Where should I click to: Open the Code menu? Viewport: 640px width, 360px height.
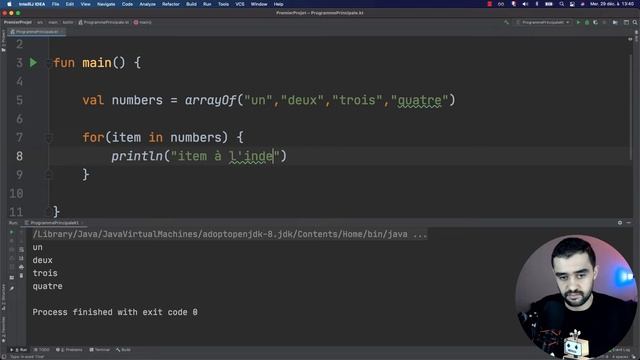(127, 4)
